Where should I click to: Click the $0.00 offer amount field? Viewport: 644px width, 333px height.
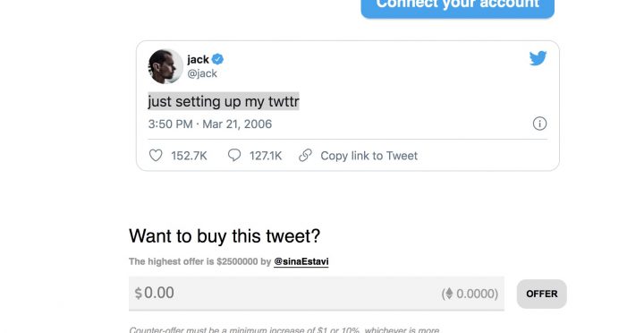tap(317, 294)
